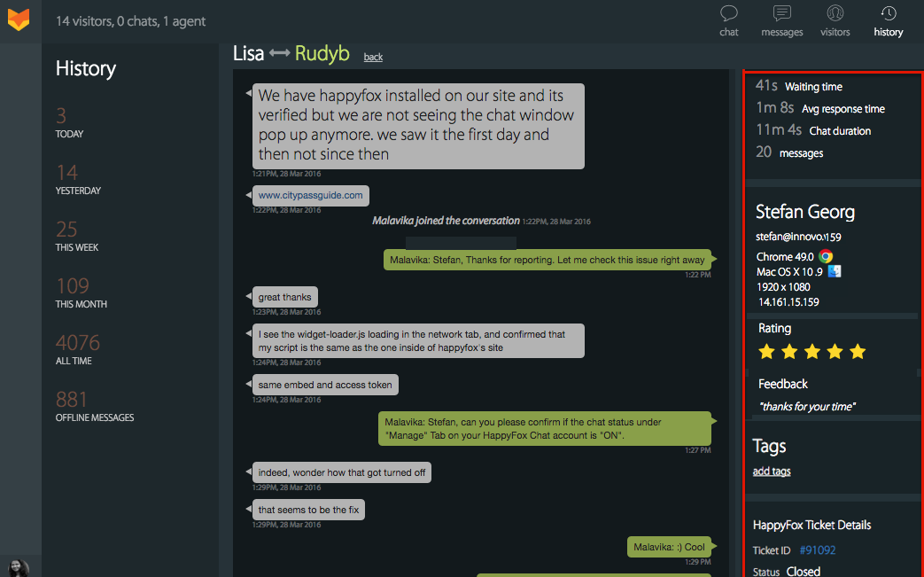Click the stefan@innovo email address
924x577 pixels.
(x=798, y=237)
